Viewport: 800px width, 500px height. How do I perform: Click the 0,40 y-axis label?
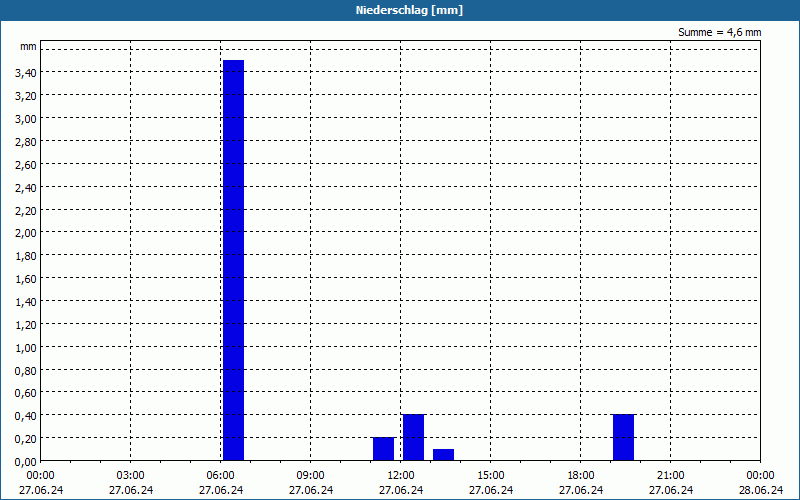(x=26, y=416)
